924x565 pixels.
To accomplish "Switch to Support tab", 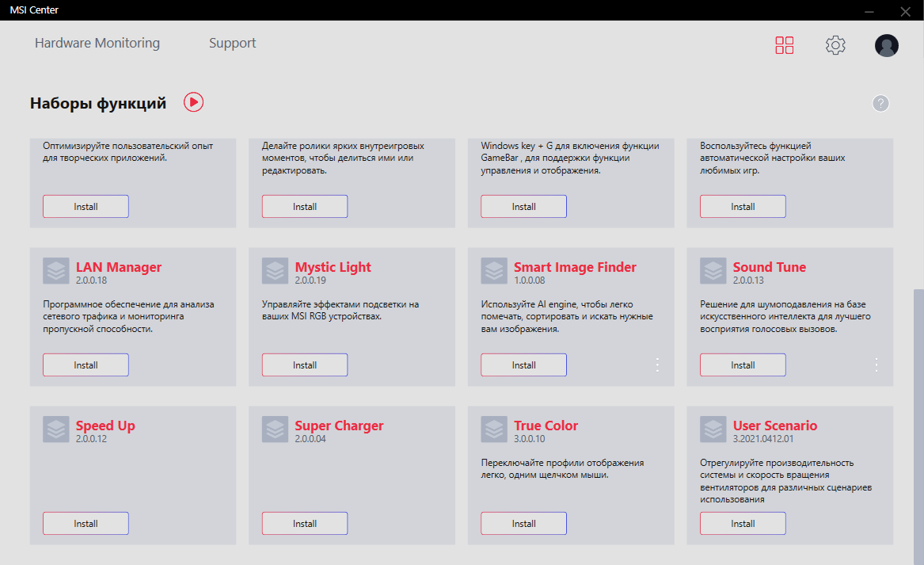I will pos(232,43).
